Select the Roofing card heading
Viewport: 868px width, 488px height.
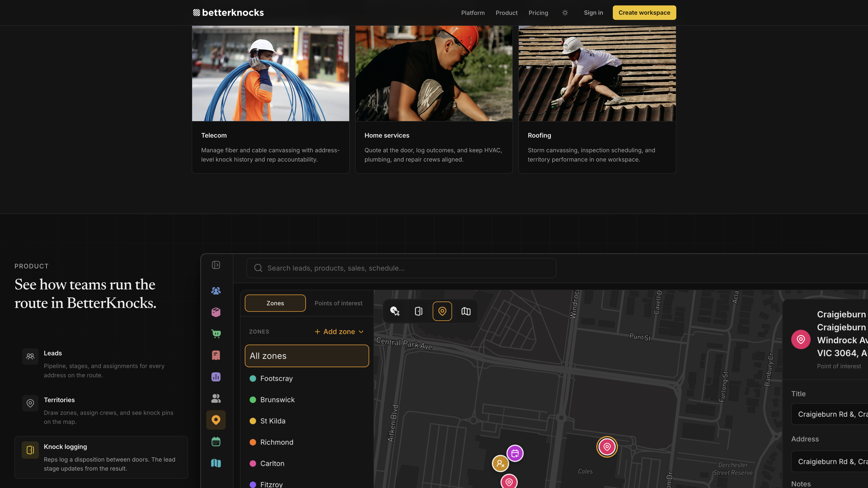[x=539, y=135]
